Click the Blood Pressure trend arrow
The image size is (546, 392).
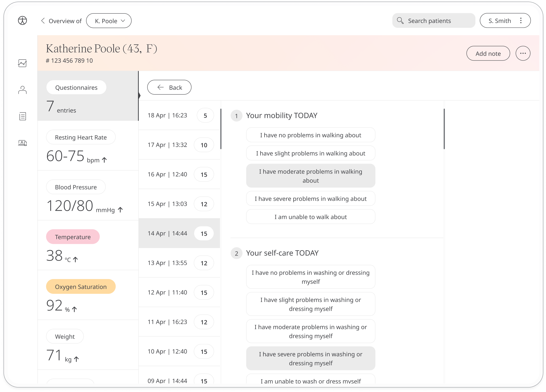pos(120,210)
